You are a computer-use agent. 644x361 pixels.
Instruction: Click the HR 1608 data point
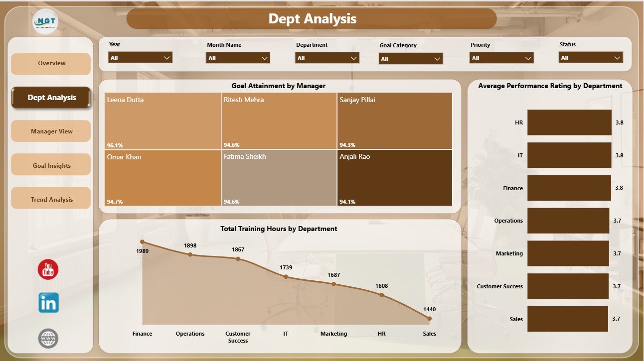381,295
